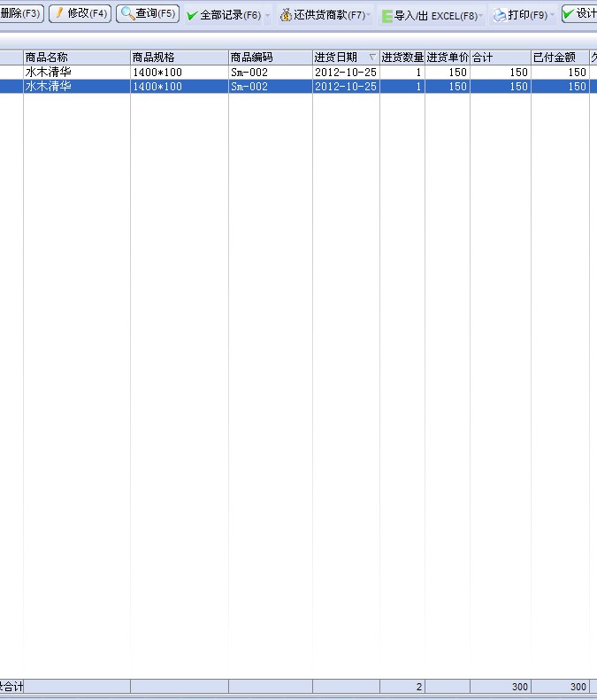
Task: Click the checkmark icon on the 设计 button
Action: pyautogui.click(x=569, y=14)
